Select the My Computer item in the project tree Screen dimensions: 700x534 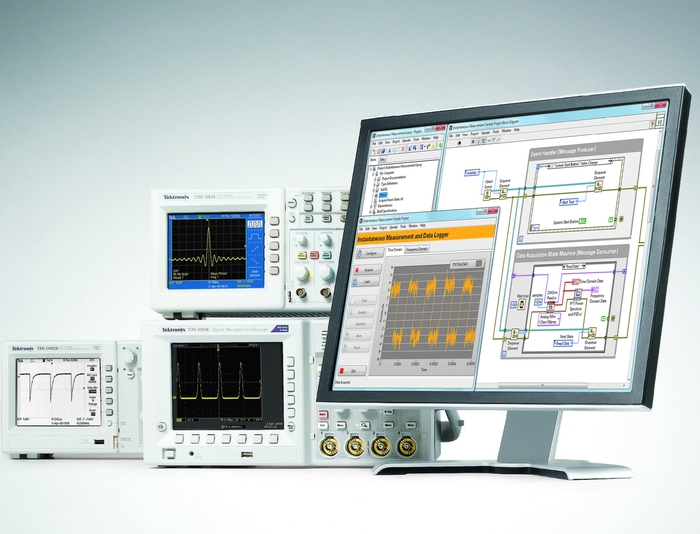click(386, 173)
